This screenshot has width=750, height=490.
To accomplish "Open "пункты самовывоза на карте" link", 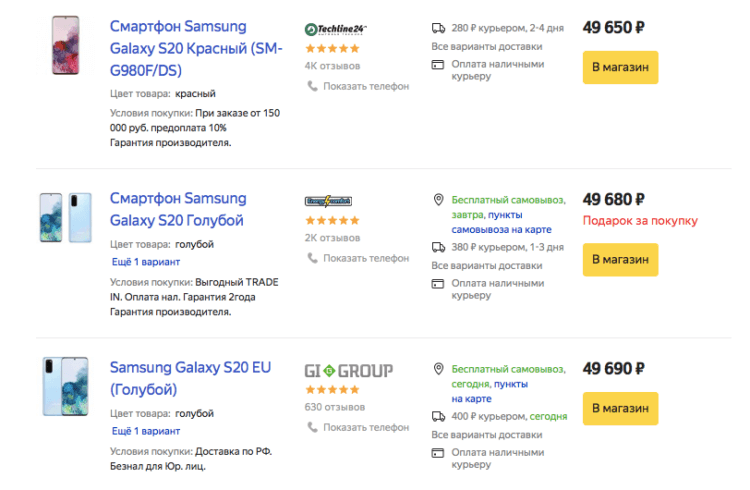I will pyautogui.click(x=501, y=223).
